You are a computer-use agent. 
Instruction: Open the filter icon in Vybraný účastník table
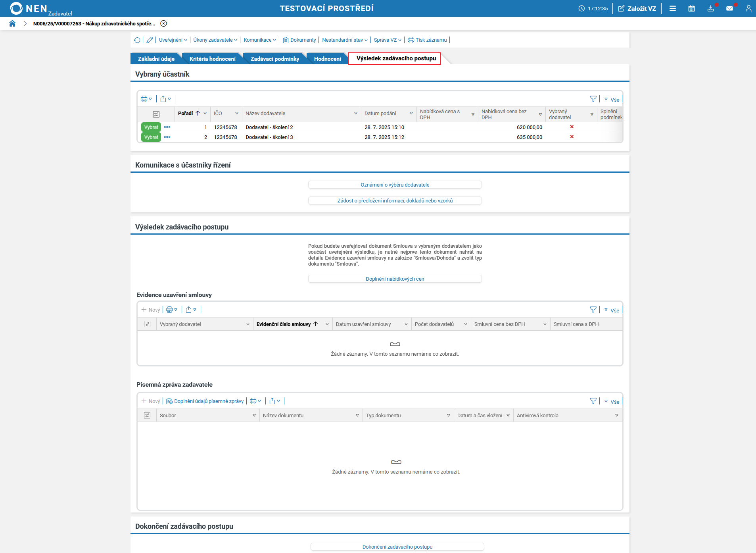tap(593, 99)
